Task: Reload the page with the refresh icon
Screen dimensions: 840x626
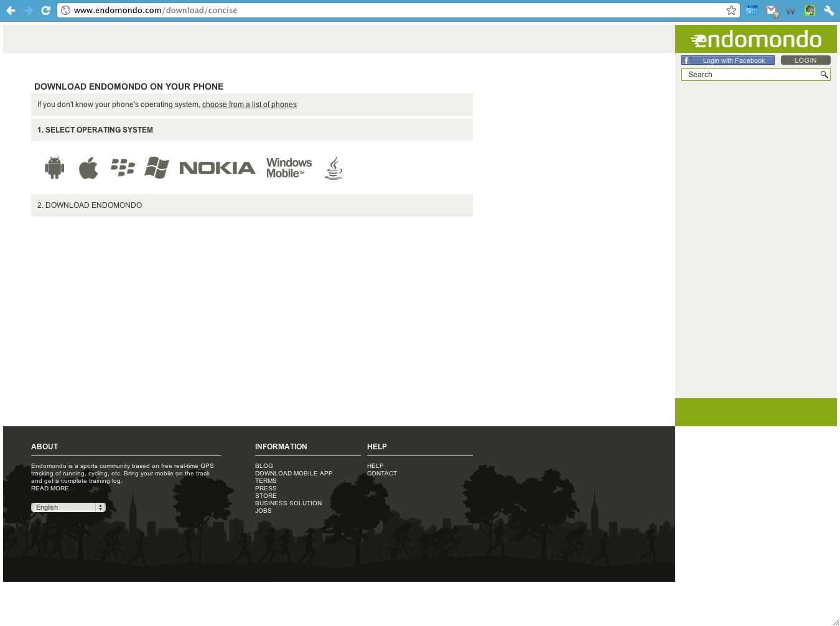Action: (x=44, y=10)
